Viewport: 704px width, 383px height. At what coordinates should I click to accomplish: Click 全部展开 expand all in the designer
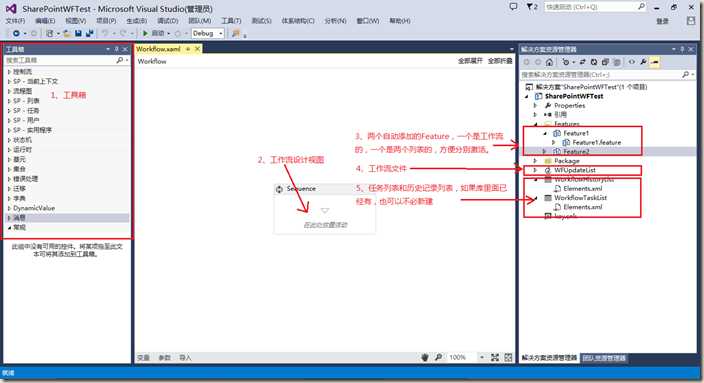pos(470,61)
